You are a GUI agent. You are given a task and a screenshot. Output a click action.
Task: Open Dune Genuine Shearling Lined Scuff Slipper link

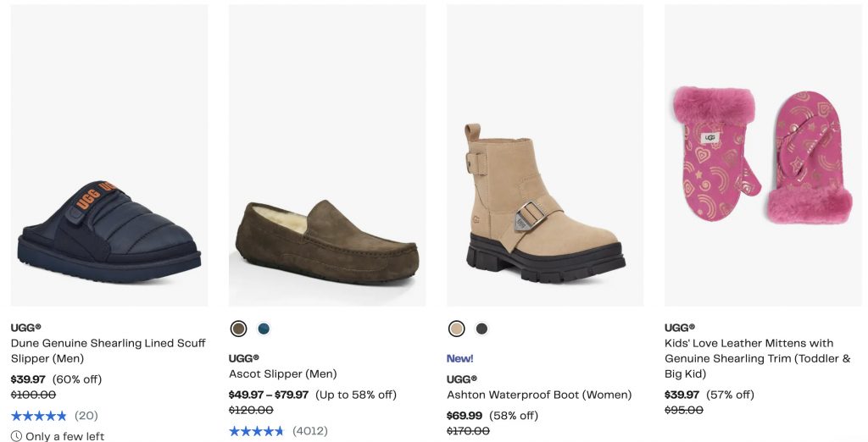tap(108, 351)
